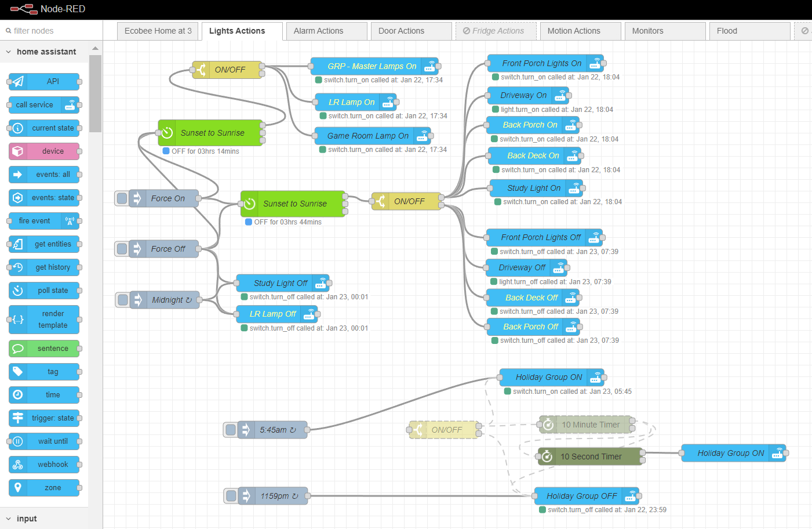This screenshot has height=529, width=812.
Task: Open the Flood tab
Action: (x=749, y=31)
